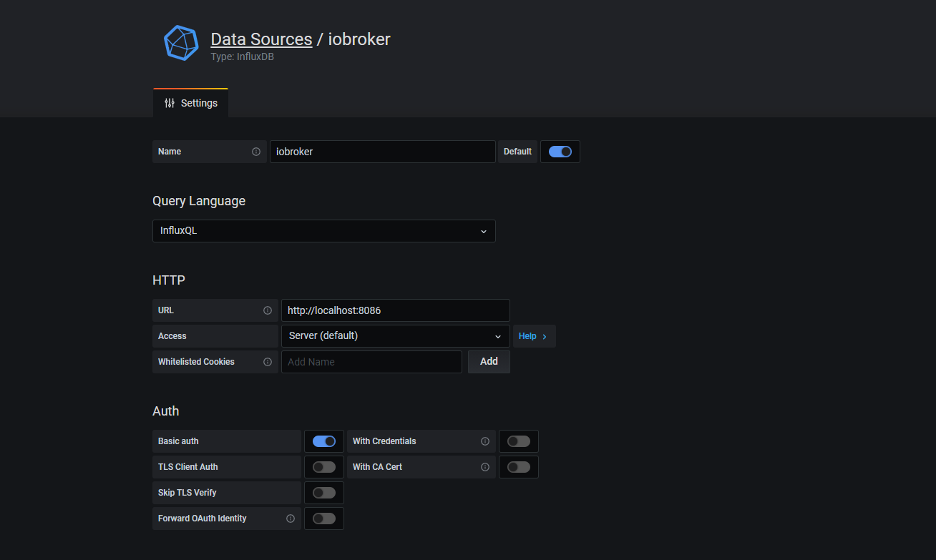
Task: Go to Data Sources breadcrumb link
Action: tap(261, 39)
